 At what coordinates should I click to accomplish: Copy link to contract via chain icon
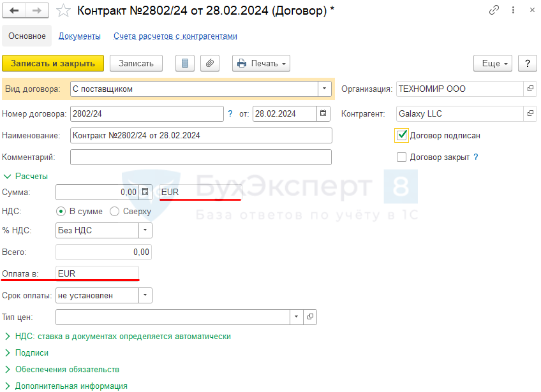(x=494, y=10)
